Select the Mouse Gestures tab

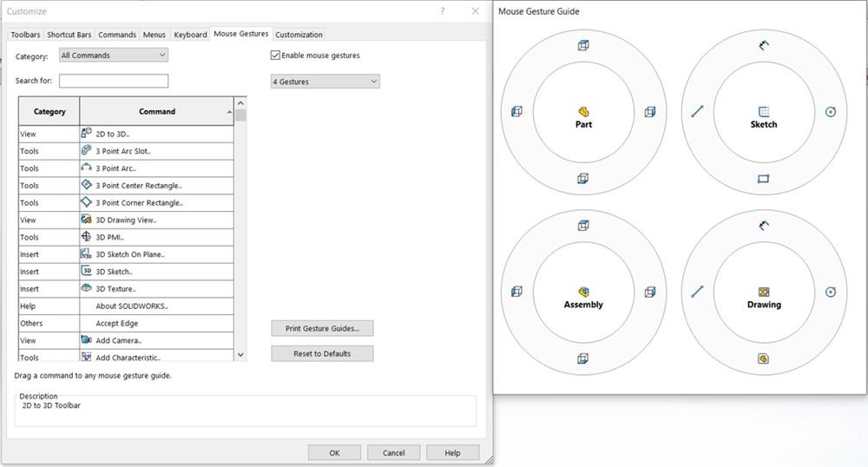coord(240,34)
